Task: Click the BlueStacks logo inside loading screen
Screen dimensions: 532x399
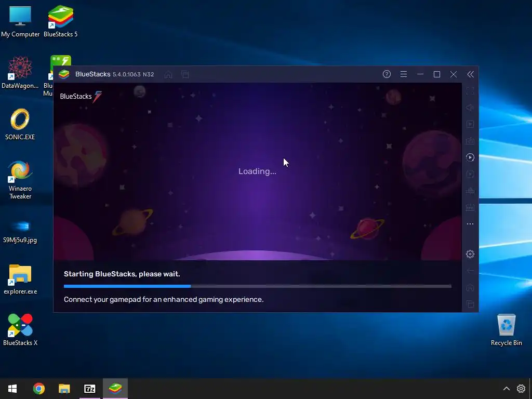Action: [x=81, y=96]
